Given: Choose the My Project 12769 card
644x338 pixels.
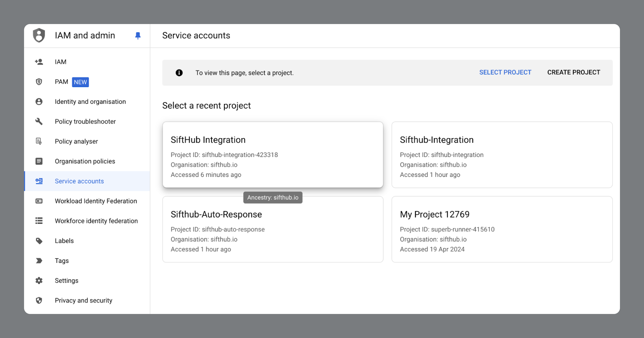Looking at the screenshot, I should 502,229.
